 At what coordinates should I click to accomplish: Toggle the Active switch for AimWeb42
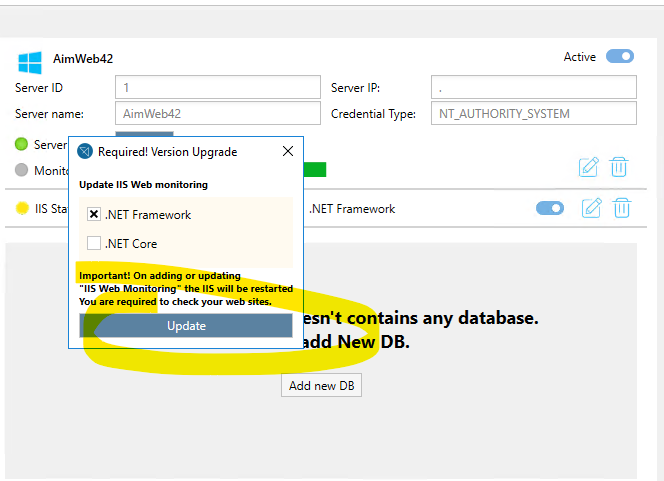pyautogui.click(x=620, y=56)
